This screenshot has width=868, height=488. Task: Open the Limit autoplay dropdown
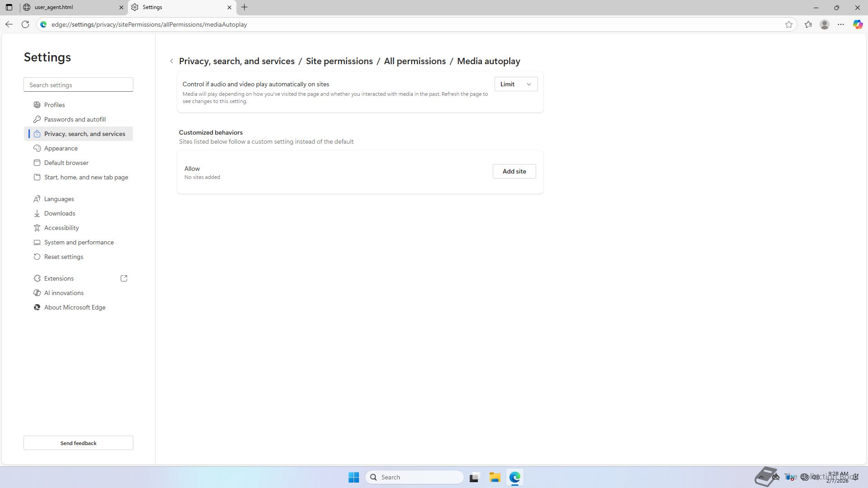click(516, 84)
